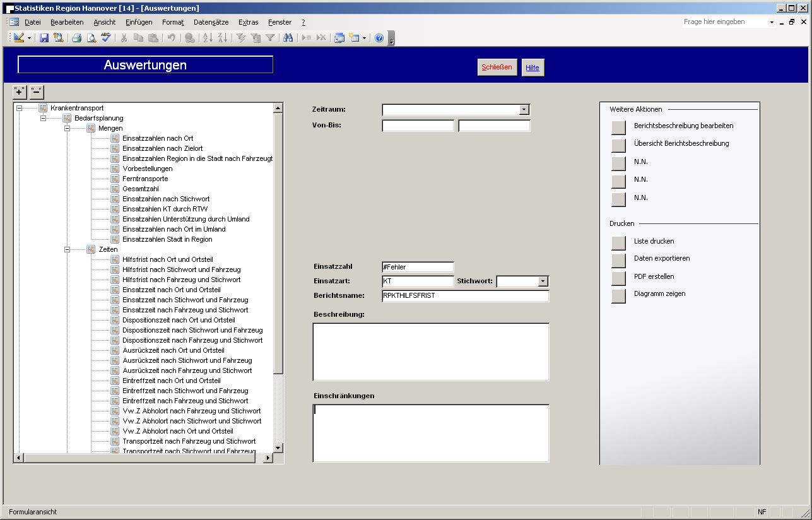Click the Save floppy disk icon
This screenshot has width=812, height=520.
click(44, 38)
